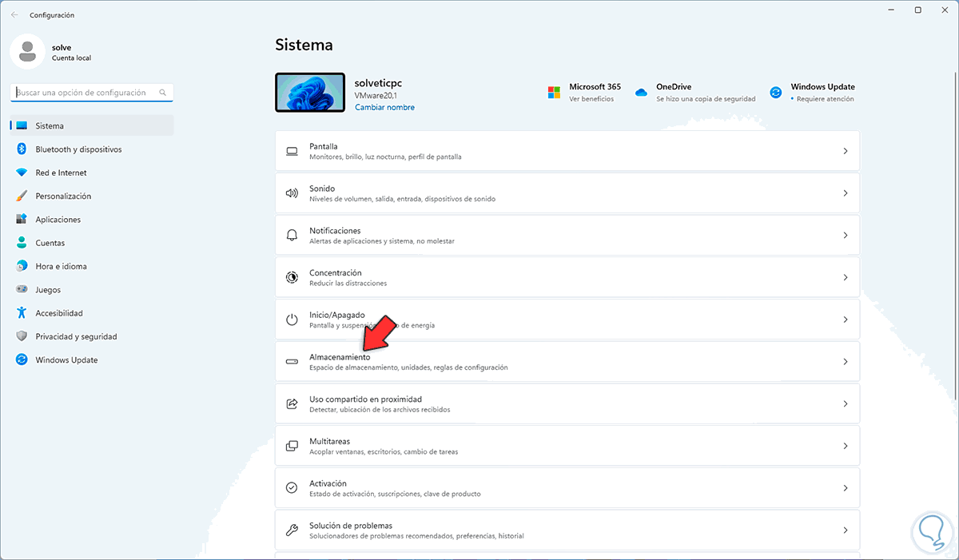Click the header Windows Update sync icon
The width and height of the screenshot is (959, 560).
click(776, 93)
